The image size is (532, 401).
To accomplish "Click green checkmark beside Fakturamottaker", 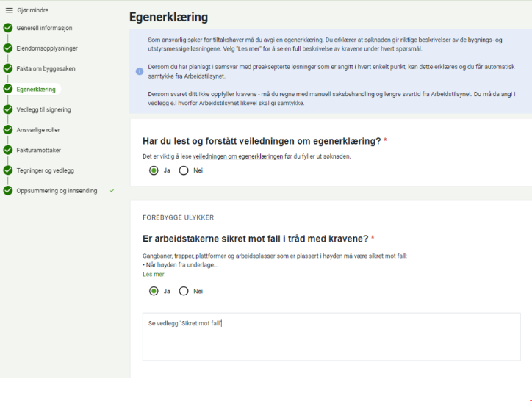I will (x=8, y=151).
